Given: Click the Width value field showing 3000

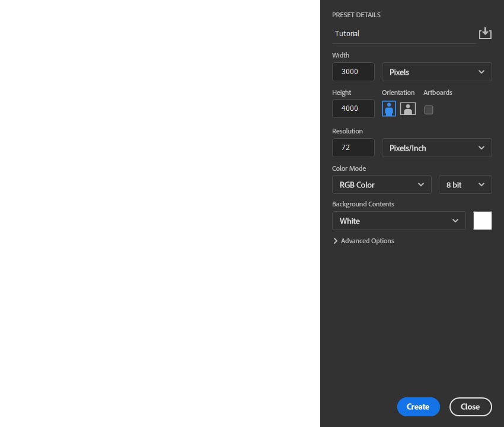Looking at the screenshot, I should click(x=353, y=72).
